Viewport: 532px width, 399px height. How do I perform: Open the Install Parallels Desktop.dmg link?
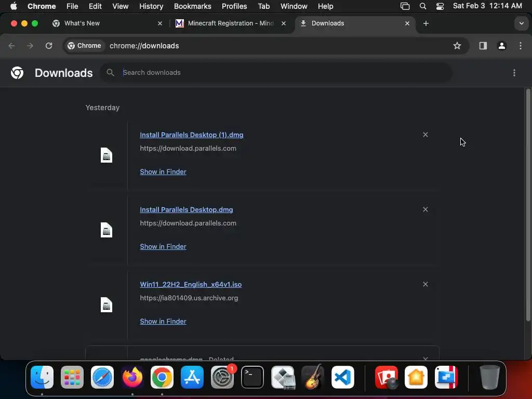pos(187,210)
